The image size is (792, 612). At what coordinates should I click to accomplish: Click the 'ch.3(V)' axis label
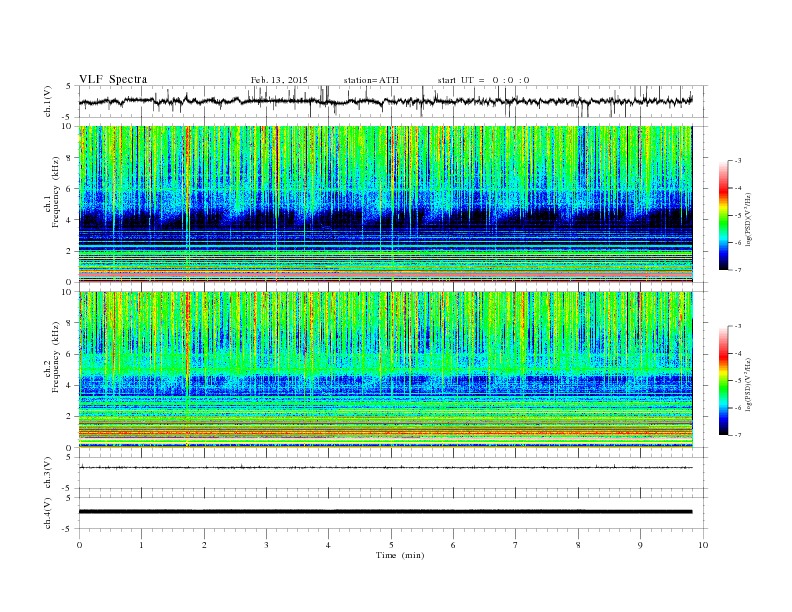coord(48,473)
